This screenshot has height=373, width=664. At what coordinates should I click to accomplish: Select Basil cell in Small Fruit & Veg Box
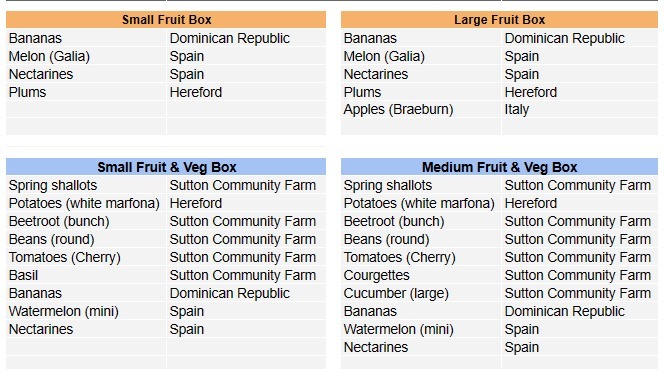point(86,275)
